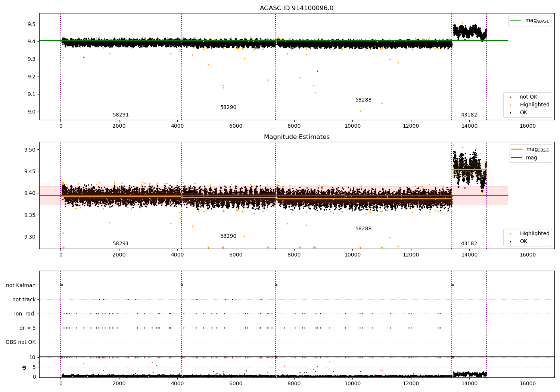Click the "dr > 5" row label
This screenshot has width=560, height=392.
pyautogui.click(x=28, y=328)
